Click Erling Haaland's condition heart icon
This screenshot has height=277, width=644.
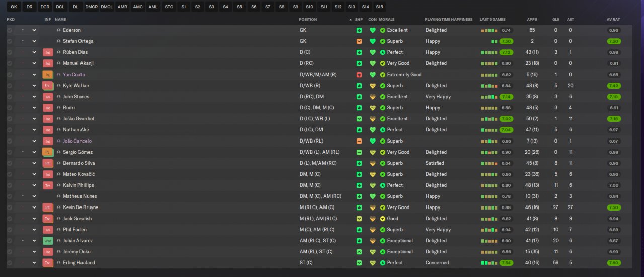click(373, 263)
